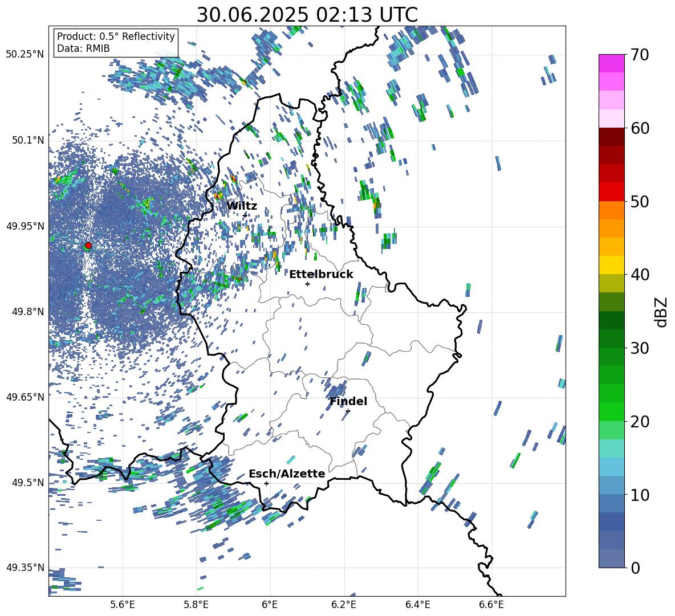
Task: Click the 6.6°E longitude label
Action: point(491,605)
